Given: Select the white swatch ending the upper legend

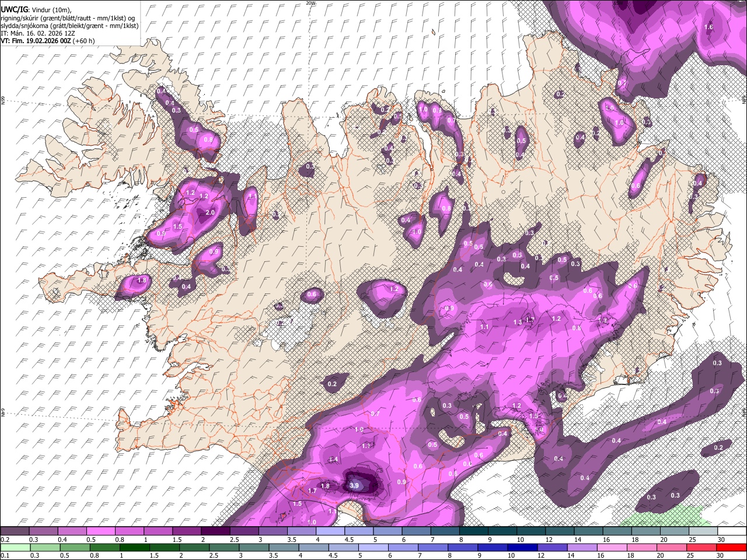Looking at the screenshot, I should point(732,531).
